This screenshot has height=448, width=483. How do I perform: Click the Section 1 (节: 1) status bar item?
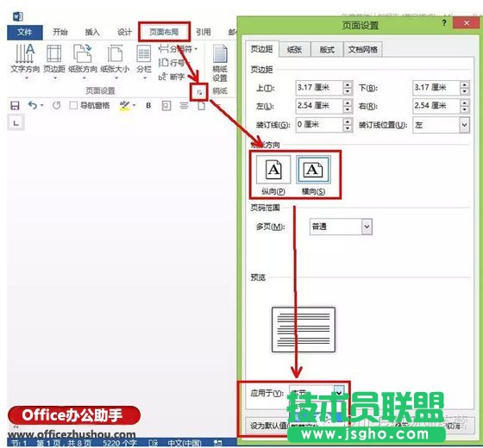coord(19,443)
